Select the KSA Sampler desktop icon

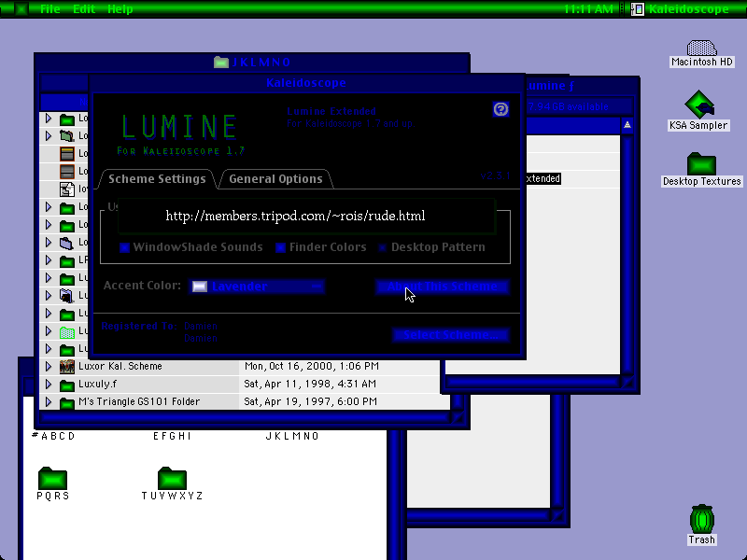[x=698, y=105]
